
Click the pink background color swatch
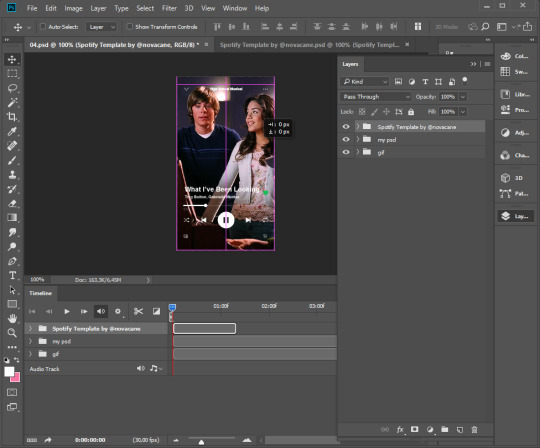(17, 378)
